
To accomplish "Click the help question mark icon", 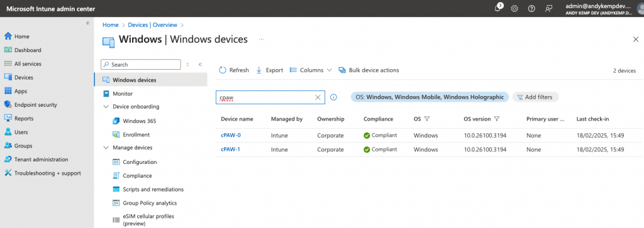I will (x=531, y=9).
